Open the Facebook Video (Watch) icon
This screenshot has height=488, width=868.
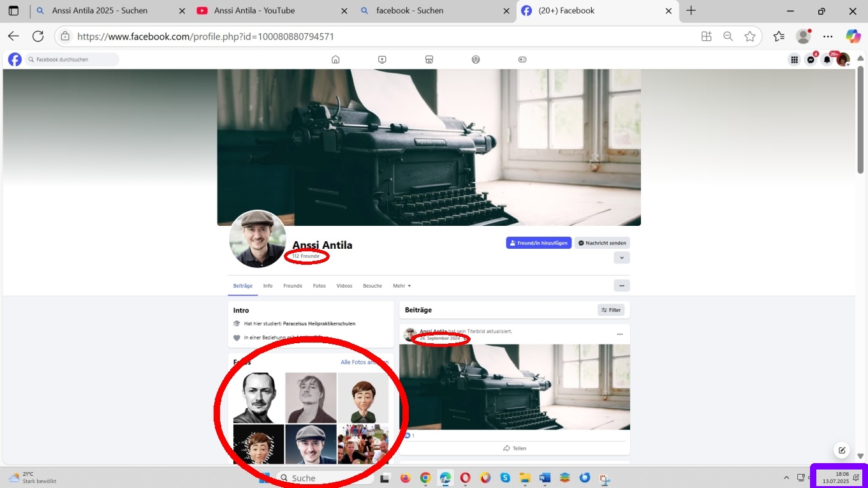coord(382,59)
